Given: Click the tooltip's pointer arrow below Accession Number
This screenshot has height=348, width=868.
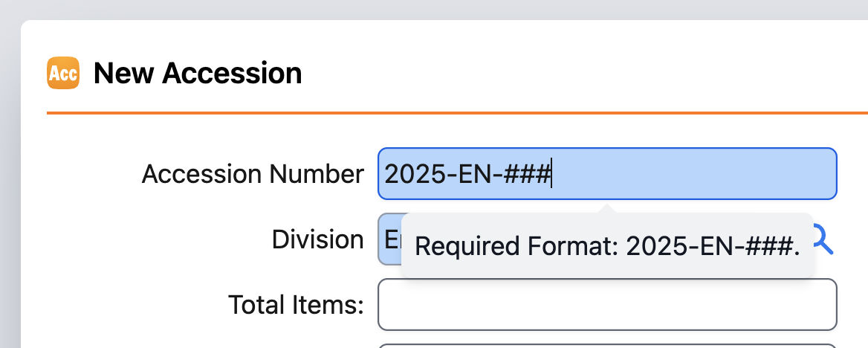Looking at the screenshot, I should tap(607, 209).
